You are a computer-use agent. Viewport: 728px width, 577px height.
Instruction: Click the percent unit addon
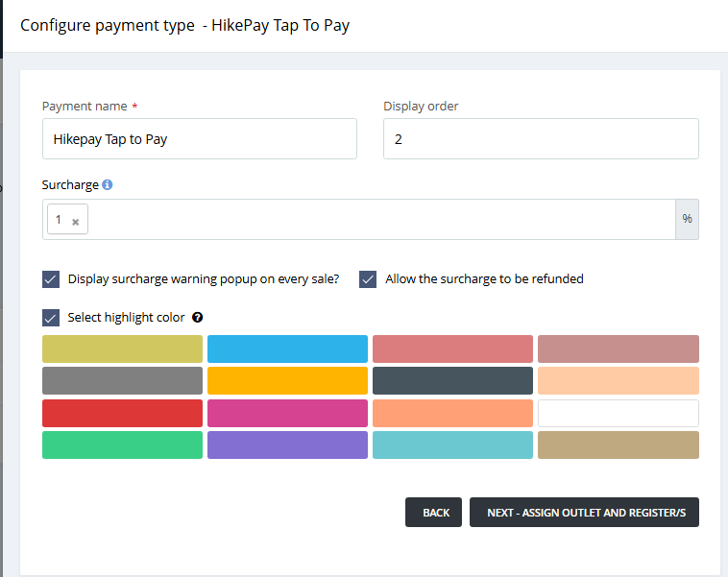point(687,219)
